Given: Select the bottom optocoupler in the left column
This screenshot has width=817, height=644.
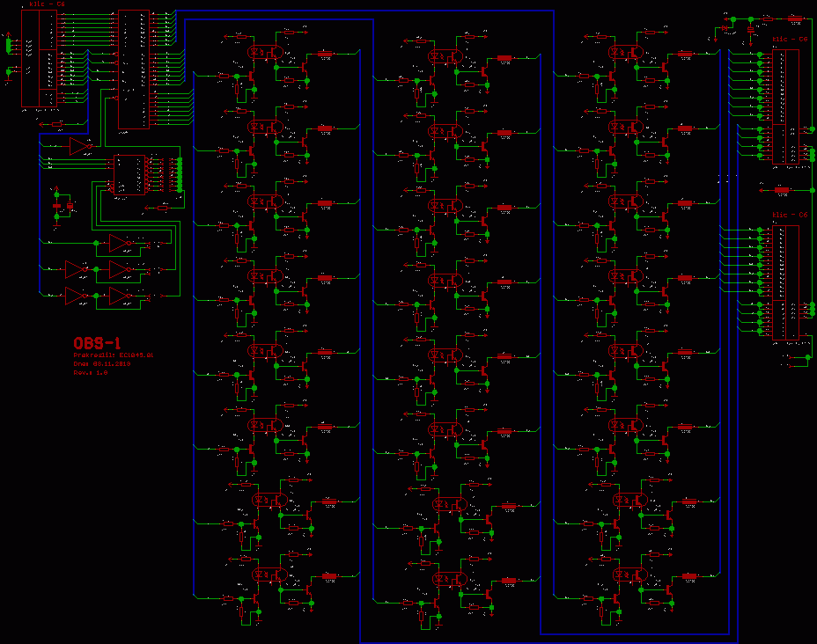Looking at the screenshot, I should tap(268, 574).
